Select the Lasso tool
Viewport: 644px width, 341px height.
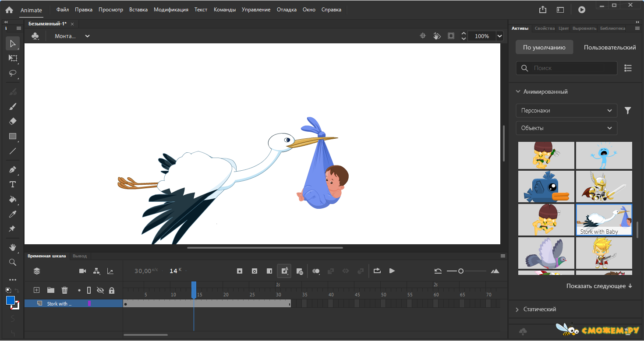pos(13,73)
